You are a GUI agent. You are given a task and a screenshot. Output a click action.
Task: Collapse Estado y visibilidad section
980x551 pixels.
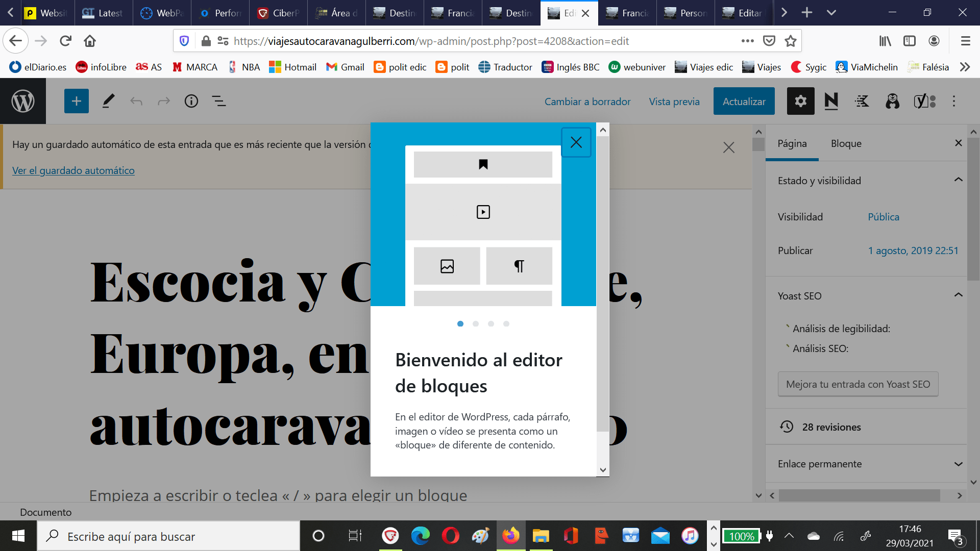pyautogui.click(x=959, y=180)
